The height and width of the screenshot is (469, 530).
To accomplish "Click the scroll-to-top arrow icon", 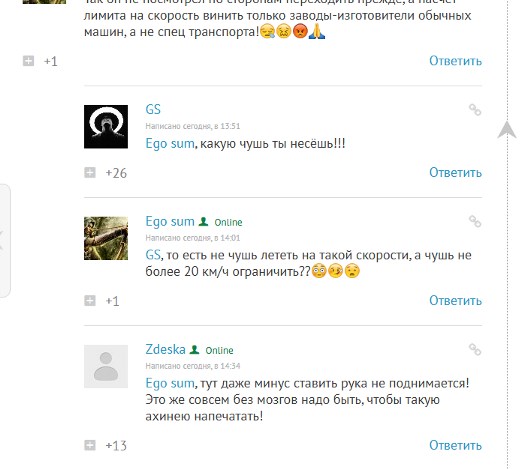I will 507,130.
